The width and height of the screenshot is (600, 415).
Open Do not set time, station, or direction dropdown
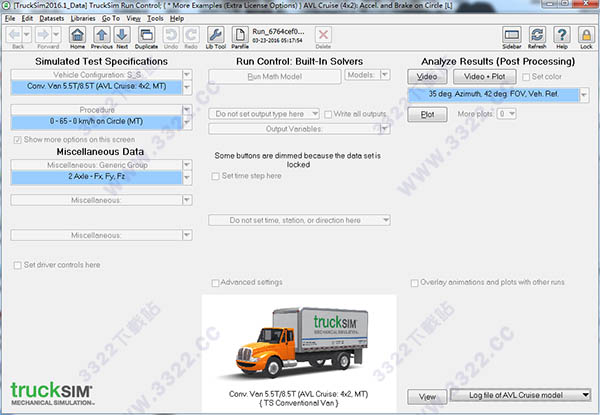point(299,220)
